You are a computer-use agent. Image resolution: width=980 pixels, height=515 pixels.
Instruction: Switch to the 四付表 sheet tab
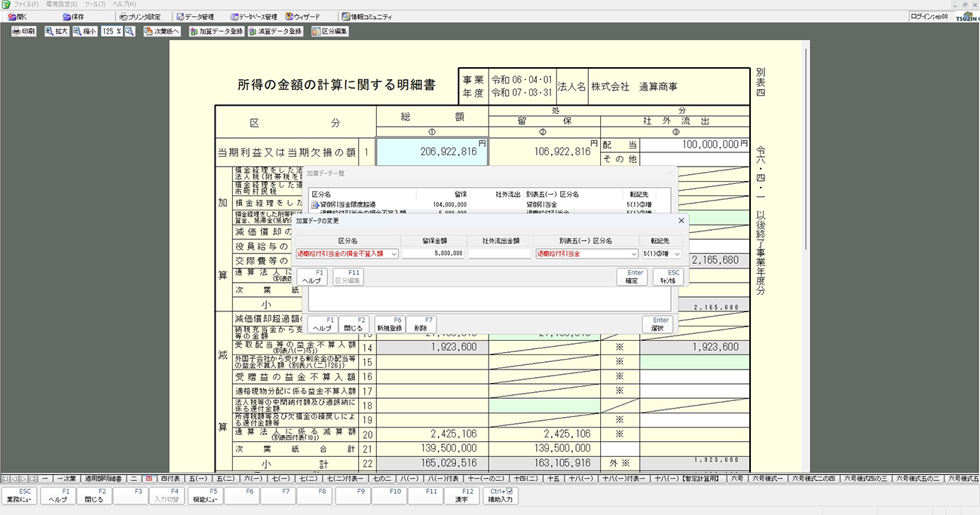(x=170, y=478)
